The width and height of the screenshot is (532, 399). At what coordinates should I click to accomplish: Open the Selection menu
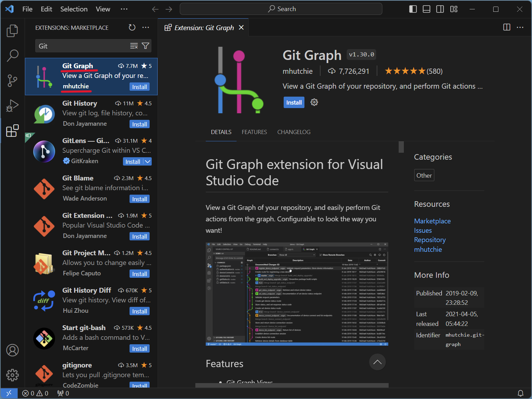point(74,9)
